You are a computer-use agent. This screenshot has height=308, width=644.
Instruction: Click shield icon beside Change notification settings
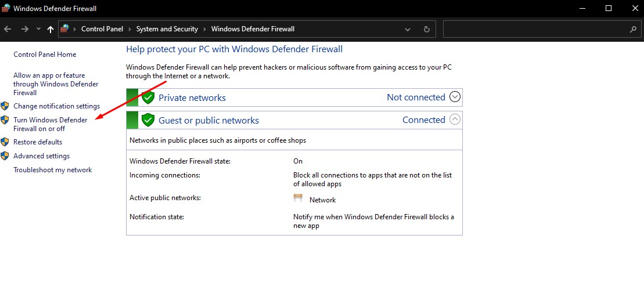tap(5, 106)
